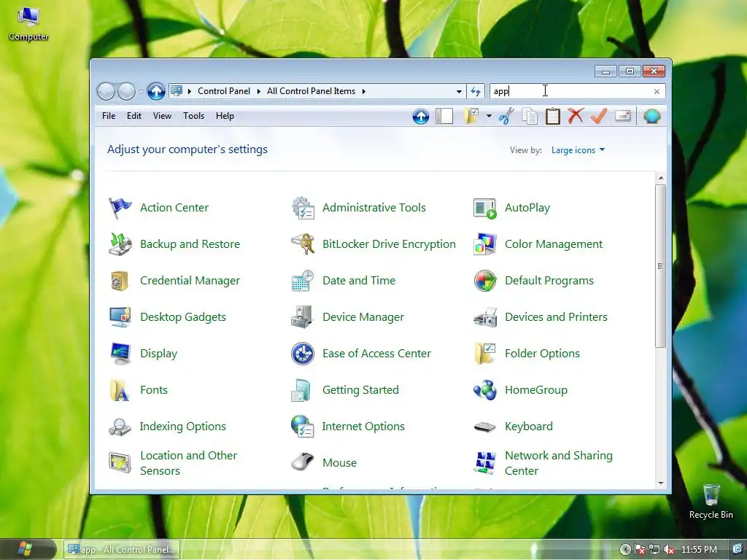Screen dimensions: 747x560
Task: Show hidden tray icons arrow
Action: pyautogui.click(x=625, y=550)
